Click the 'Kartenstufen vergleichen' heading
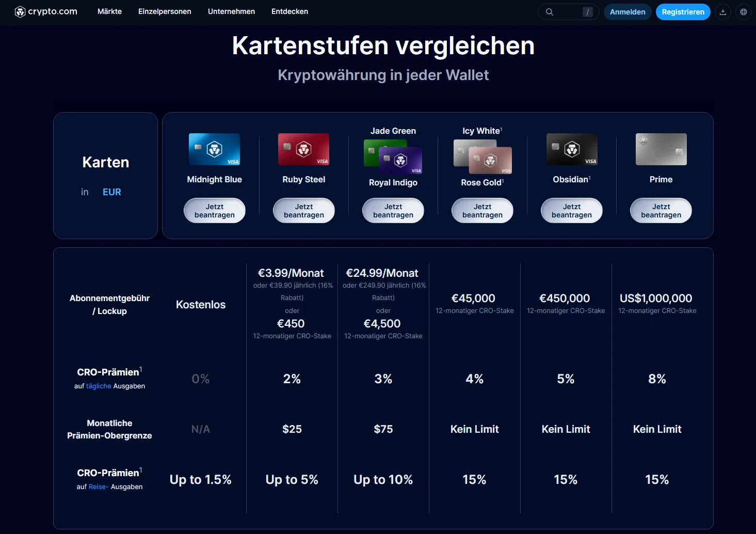 (x=383, y=45)
